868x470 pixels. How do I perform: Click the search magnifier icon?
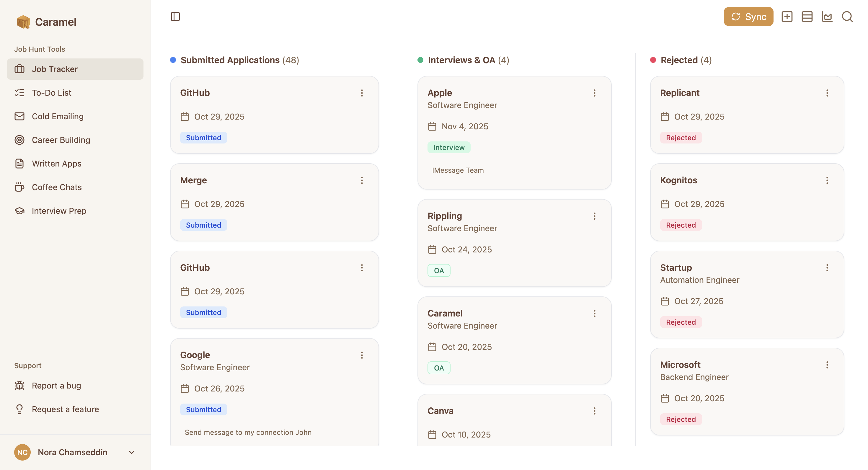point(847,17)
